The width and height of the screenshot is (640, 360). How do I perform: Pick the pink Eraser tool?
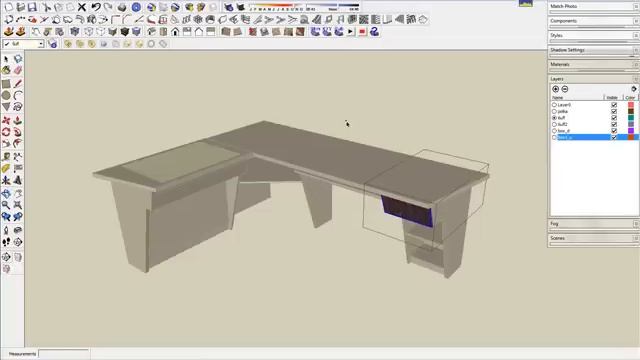(x=18, y=71)
